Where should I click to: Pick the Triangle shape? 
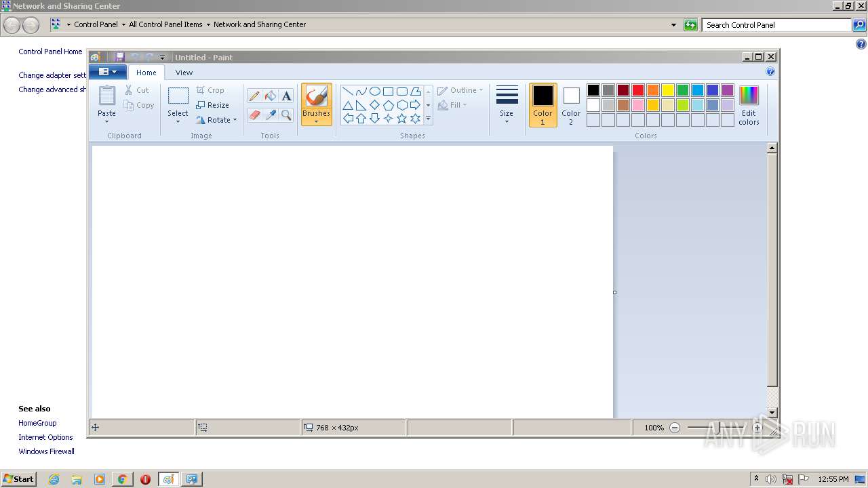(x=347, y=105)
